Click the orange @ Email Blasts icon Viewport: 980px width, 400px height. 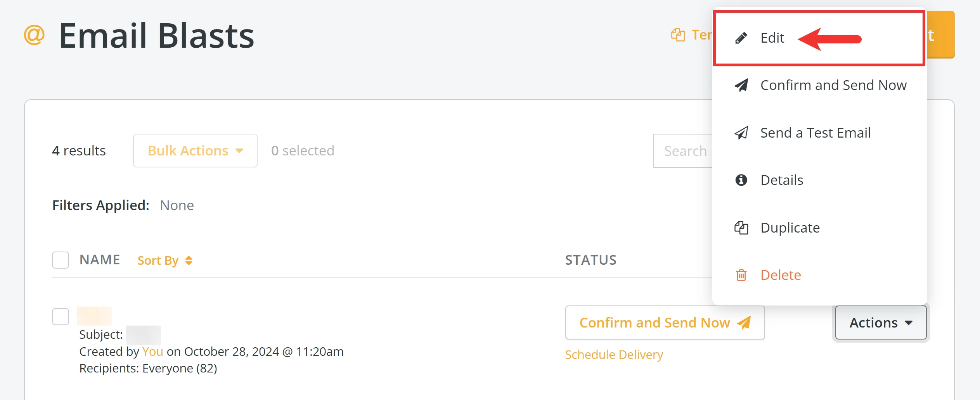pyautogui.click(x=34, y=35)
